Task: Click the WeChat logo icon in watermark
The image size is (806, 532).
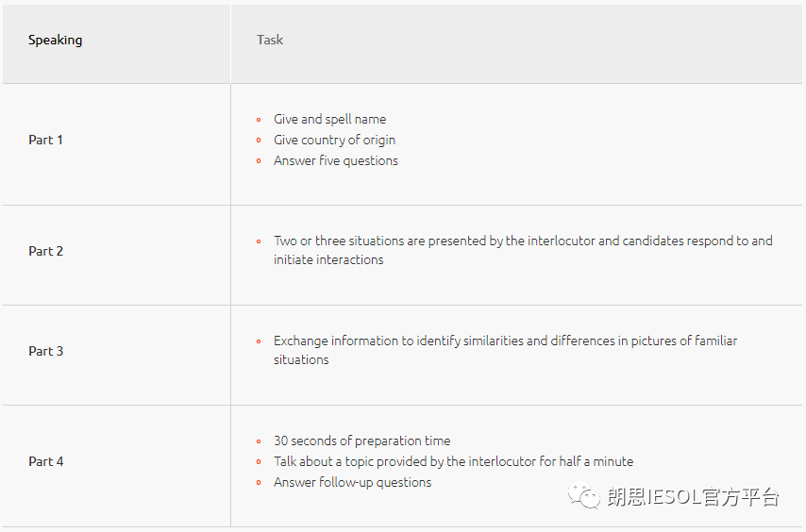Action: [x=583, y=495]
